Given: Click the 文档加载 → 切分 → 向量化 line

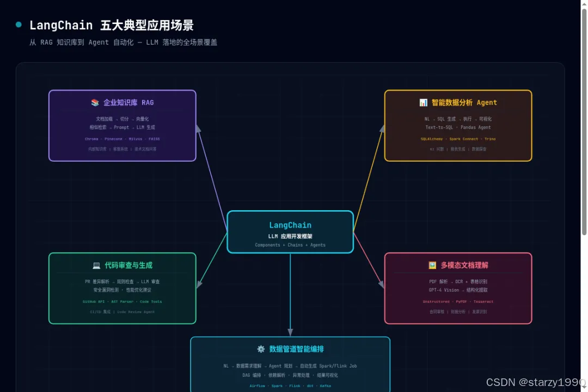Looking at the screenshot, I should click(x=122, y=119).
